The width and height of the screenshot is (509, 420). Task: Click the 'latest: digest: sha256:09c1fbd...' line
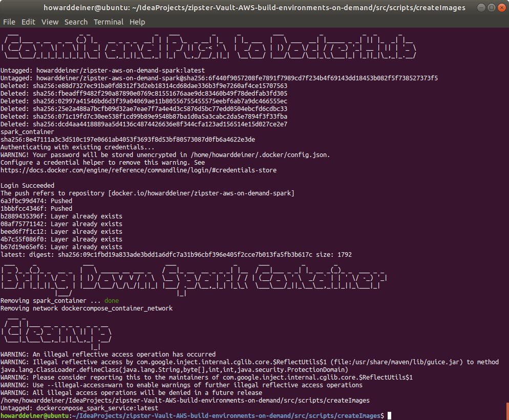(x=176, y=255)
